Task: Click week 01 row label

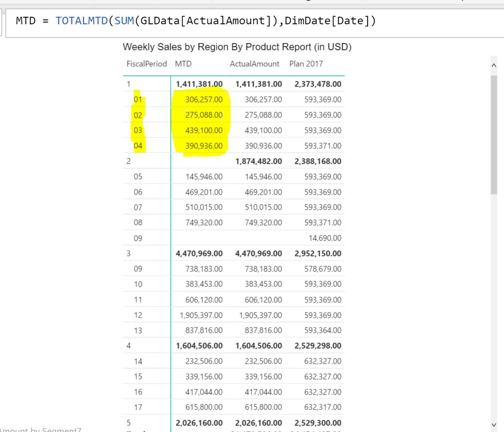Action: (x=138, y=100)
